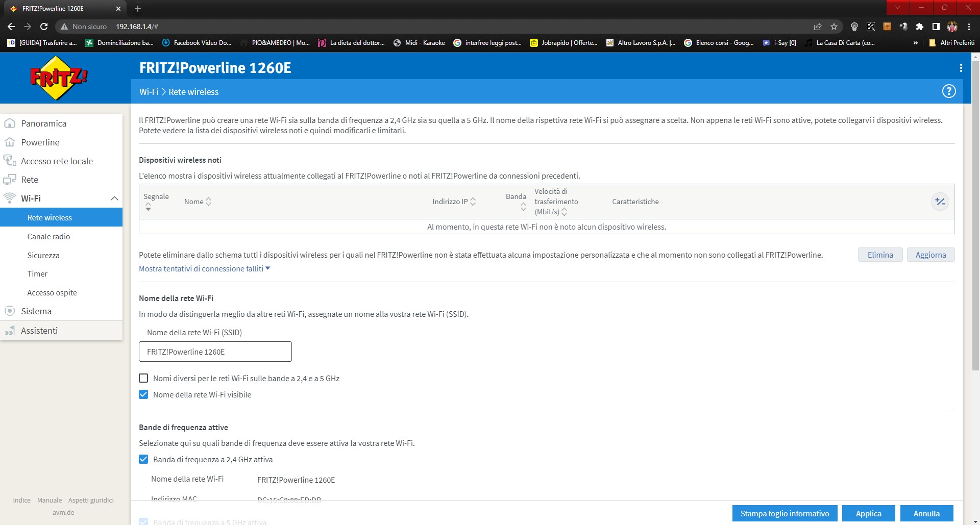The image size is (980, 525).
Task: Open Sicurezza submenu item
Action: [x=43, y=255]
